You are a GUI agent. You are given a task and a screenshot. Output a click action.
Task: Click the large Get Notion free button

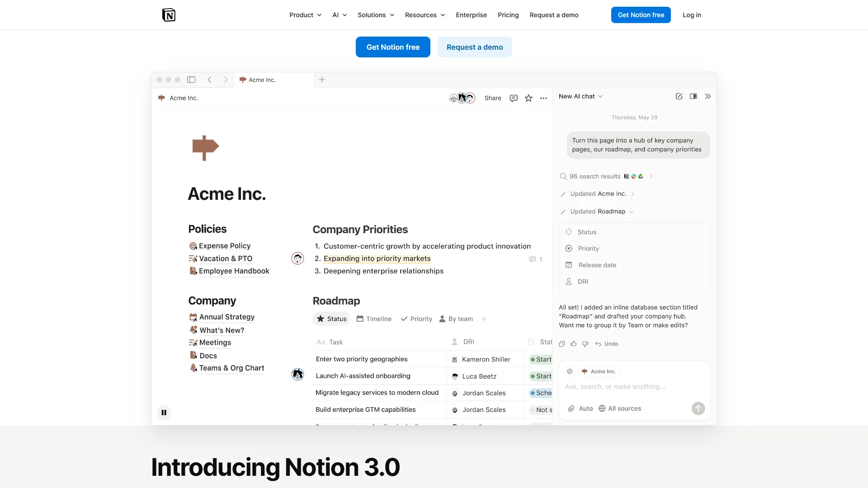(393, 47)
